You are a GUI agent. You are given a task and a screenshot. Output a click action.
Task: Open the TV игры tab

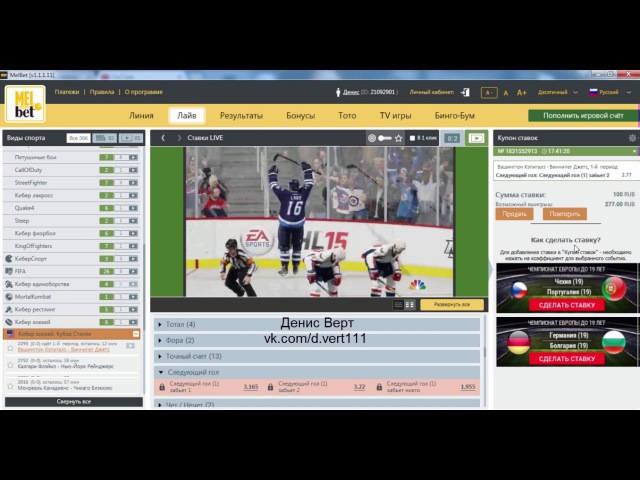(396, 116)
